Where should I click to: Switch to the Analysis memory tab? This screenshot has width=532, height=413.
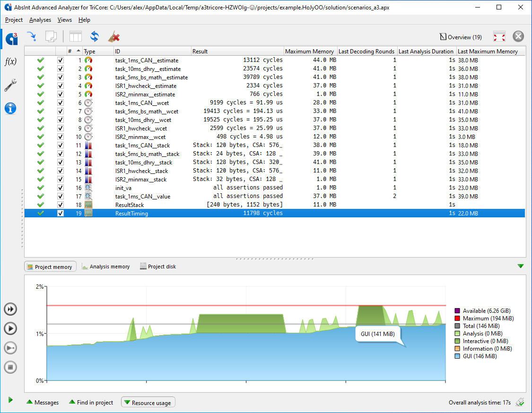click(x=106, y=267)
